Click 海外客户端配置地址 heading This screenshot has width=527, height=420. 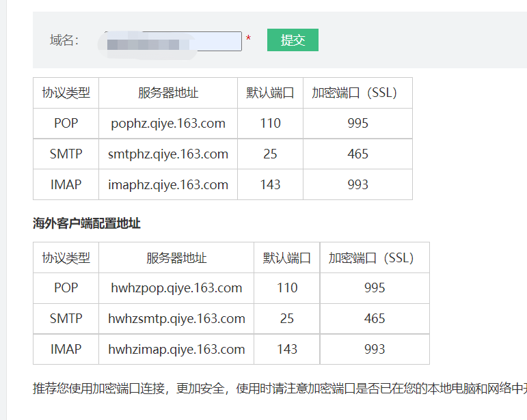[x=87, y=223]
